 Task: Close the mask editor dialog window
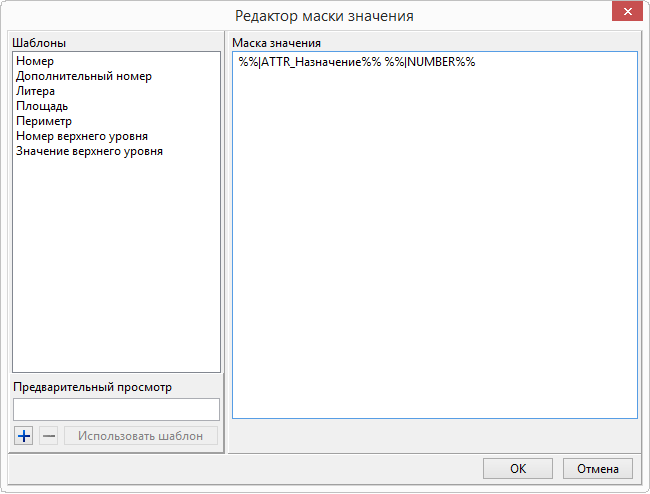[x=625, y=12]
